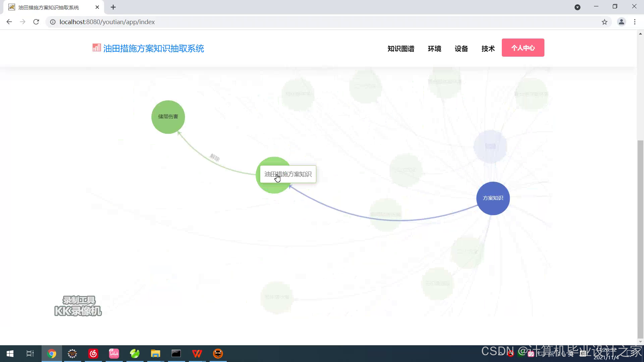Image resolution: width=644 pixels, height=362 pixels.
Task: Open the 环境 menu item
Action: 434,49
